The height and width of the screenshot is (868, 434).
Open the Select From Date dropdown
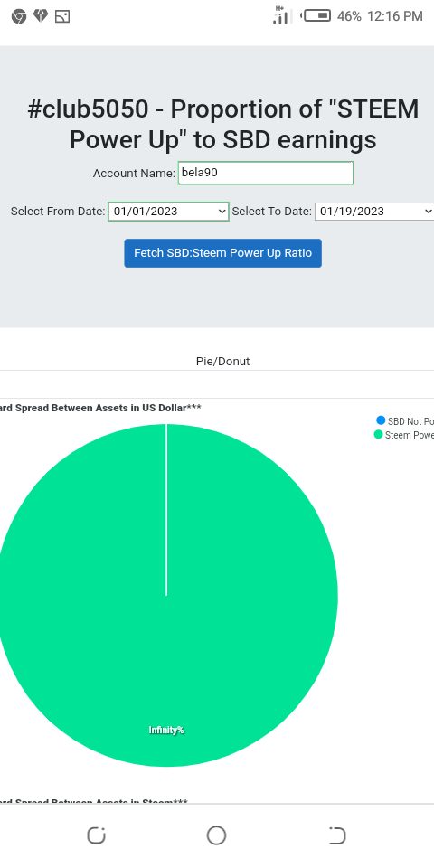point(168,212)
